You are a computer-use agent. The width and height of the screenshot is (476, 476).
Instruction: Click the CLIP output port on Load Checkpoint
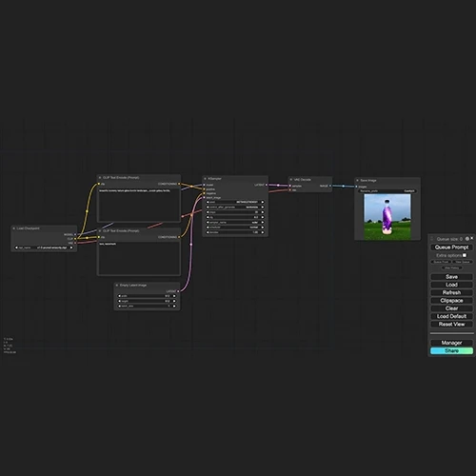coord(75,239)
